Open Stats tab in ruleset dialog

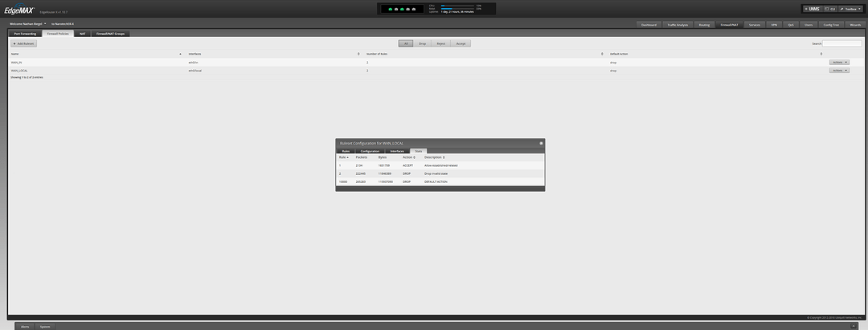click(x=419, y=151)
